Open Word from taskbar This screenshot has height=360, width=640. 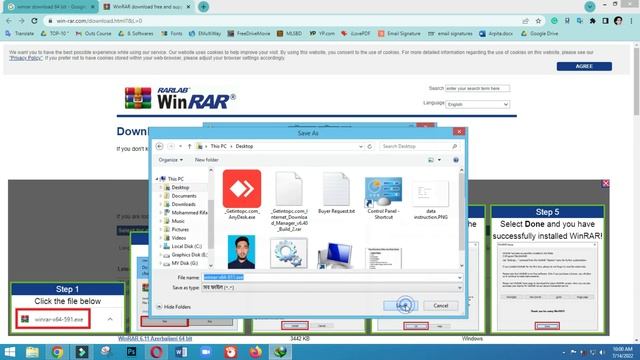coord(181,352)
